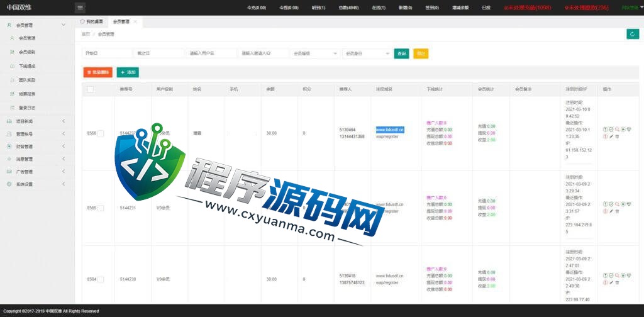
Task: Click the green arrow box icon in row 8565
Action: (623, 204)
